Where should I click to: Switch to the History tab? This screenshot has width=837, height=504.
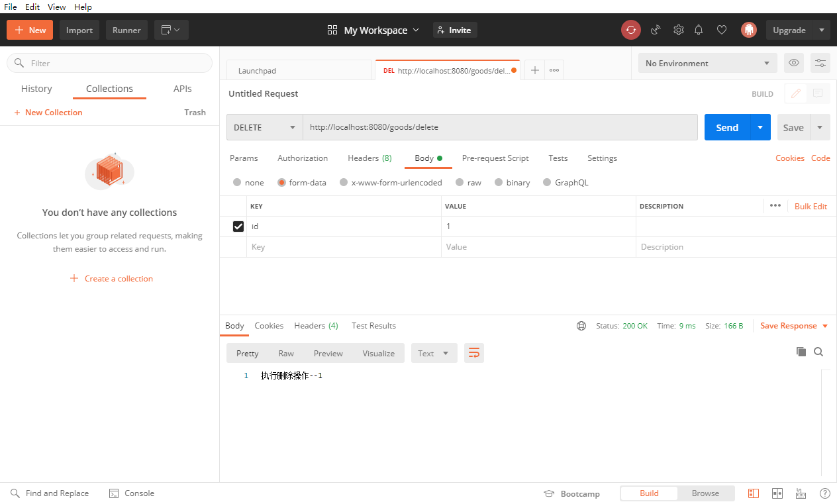coord(36,89)
